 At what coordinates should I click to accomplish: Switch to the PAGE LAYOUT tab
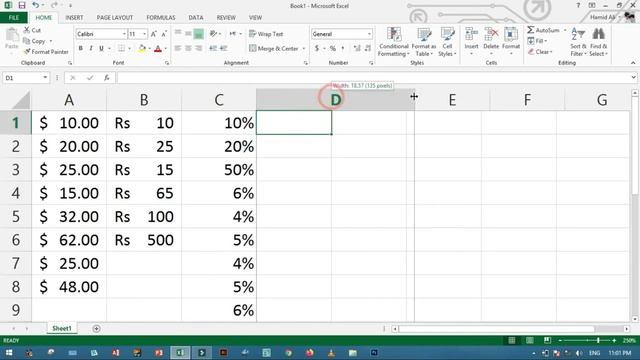115,18
